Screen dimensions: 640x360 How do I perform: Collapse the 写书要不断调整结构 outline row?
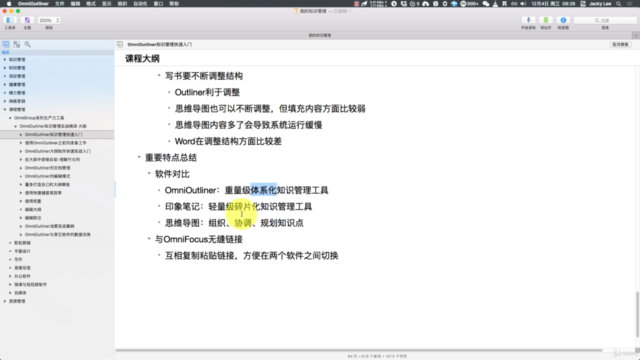(x=159, y=76)
